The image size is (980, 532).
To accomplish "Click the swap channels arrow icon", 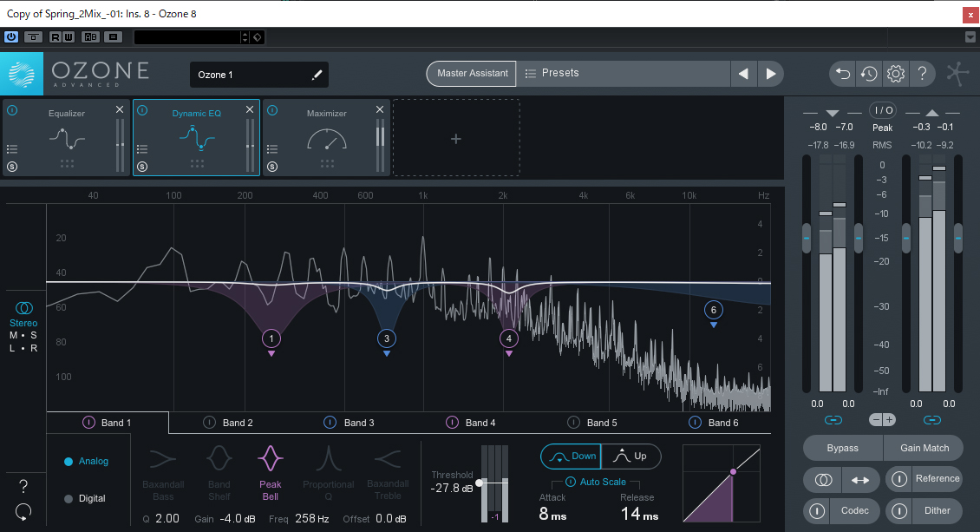I will point(860,479).
